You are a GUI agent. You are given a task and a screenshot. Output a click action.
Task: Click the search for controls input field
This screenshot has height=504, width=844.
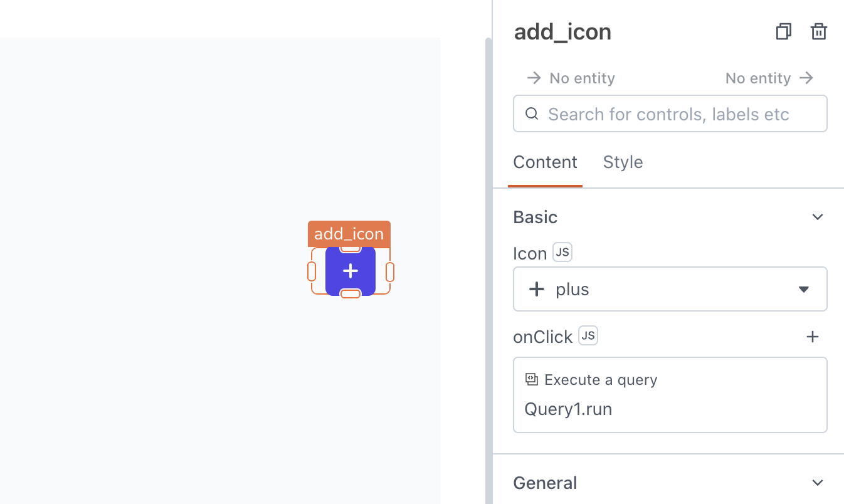pyautogui.click(x=670, y=113)
